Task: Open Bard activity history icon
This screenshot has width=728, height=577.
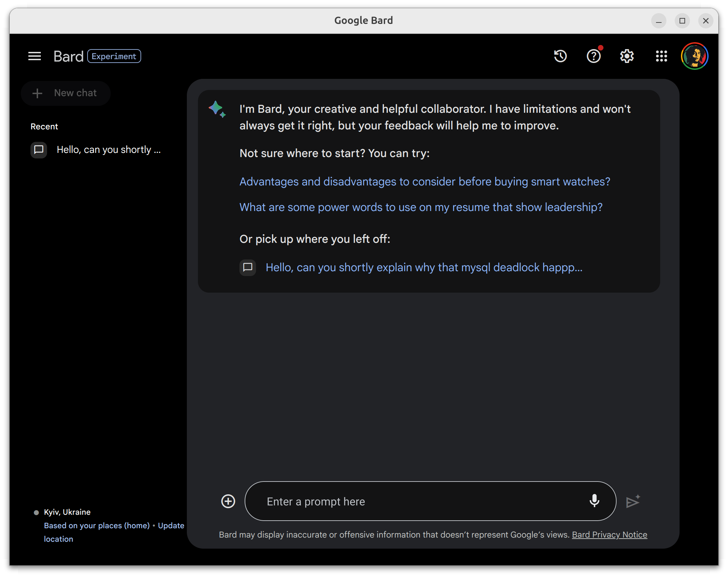Action: [560, 56]
